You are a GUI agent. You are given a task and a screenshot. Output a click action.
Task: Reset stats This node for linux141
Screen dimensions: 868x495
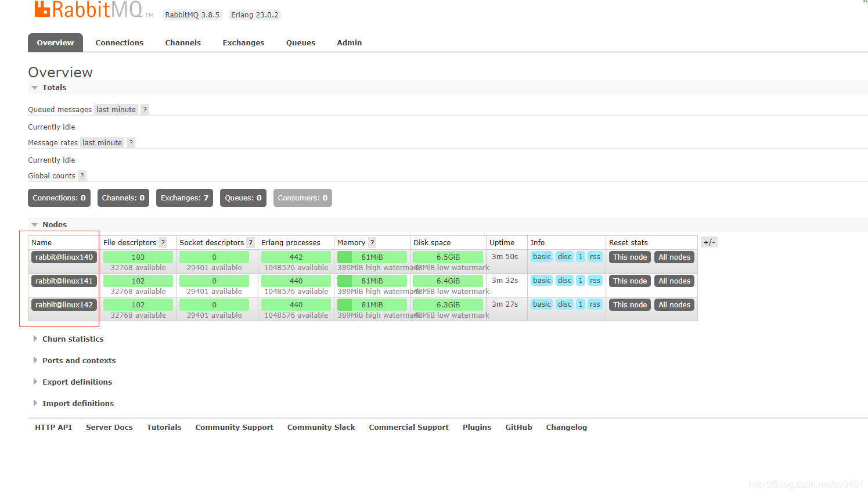630,281
